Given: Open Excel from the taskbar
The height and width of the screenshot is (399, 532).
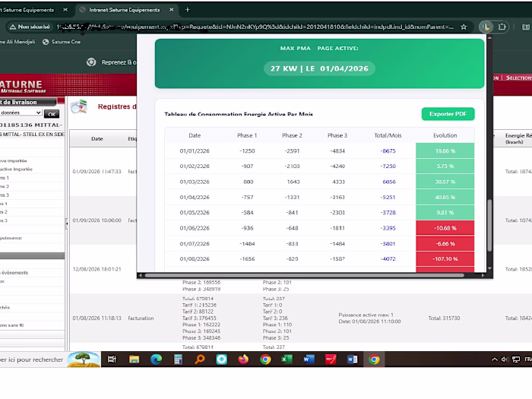Looking at the screenshot, I should coord(287,359).
